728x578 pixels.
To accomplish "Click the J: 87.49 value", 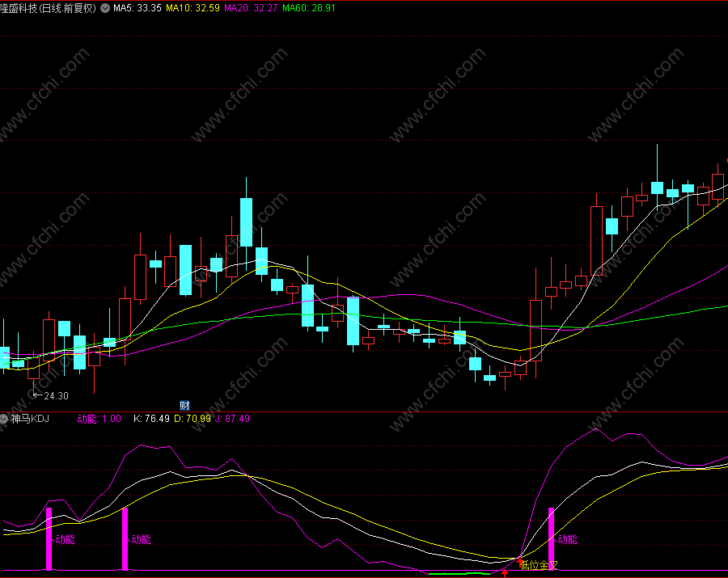I will pos(232,419).
